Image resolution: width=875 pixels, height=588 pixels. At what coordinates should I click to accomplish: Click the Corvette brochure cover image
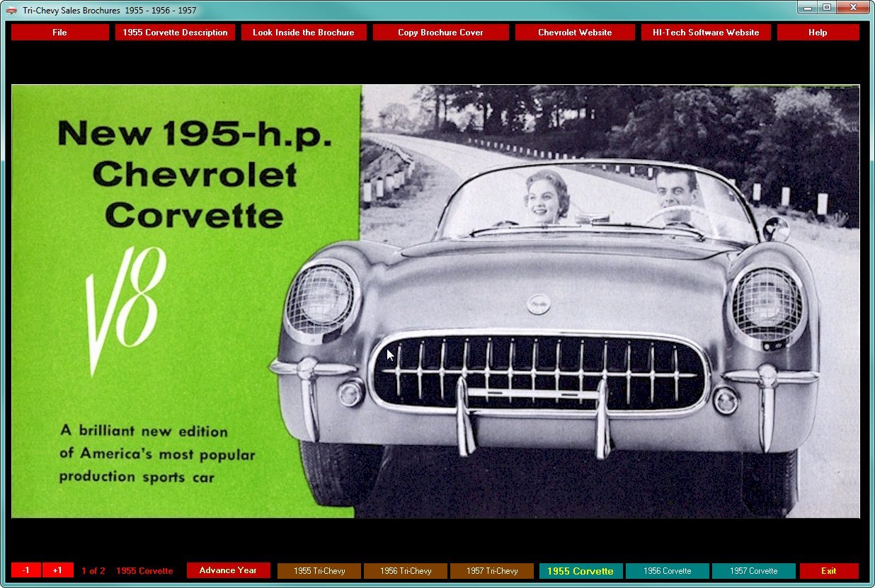tap(435, 301)
